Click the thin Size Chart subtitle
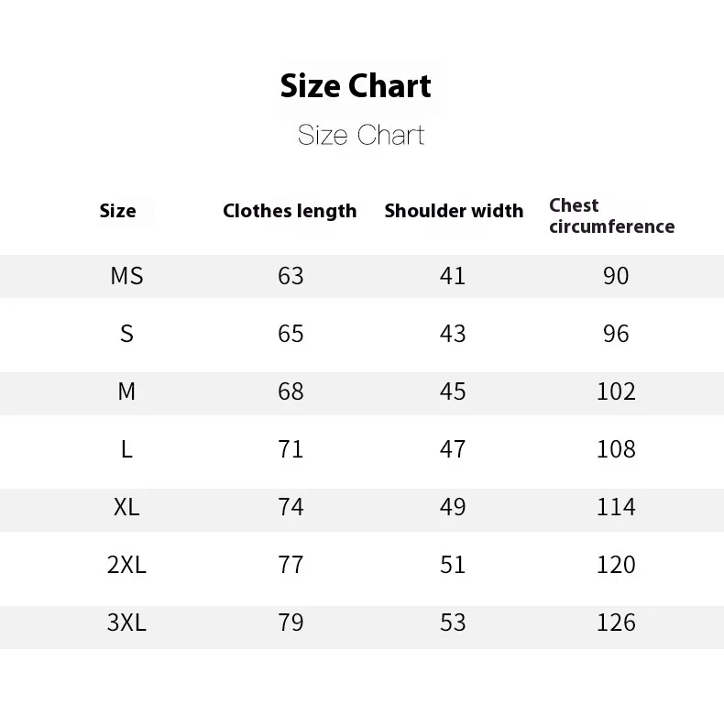The image size is (724, 728). point(360,135)
